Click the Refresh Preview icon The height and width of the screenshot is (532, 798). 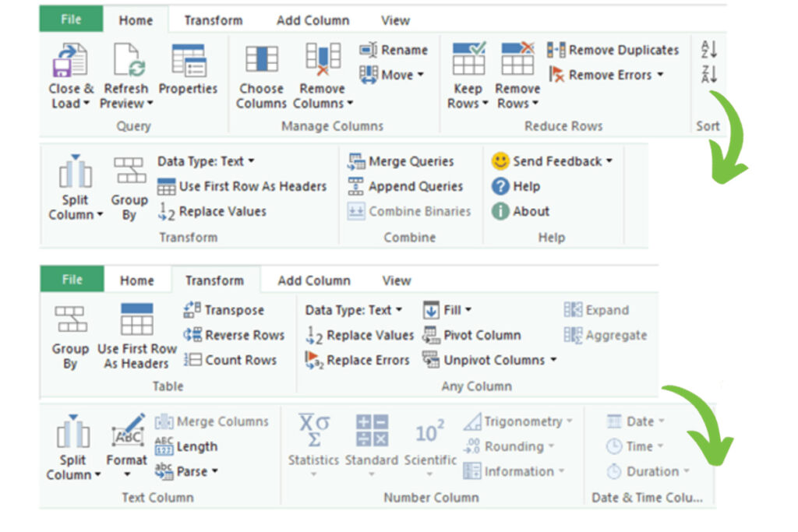(x=126, y=60)
